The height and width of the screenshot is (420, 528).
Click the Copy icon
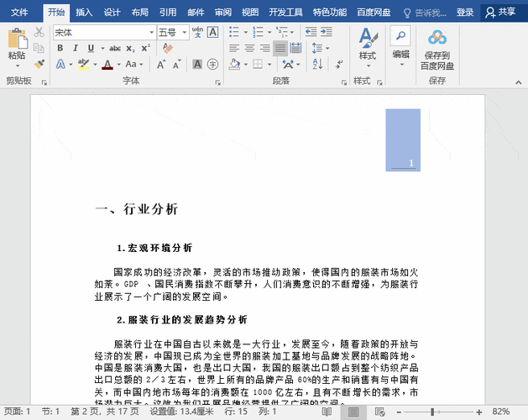[39, 48]
